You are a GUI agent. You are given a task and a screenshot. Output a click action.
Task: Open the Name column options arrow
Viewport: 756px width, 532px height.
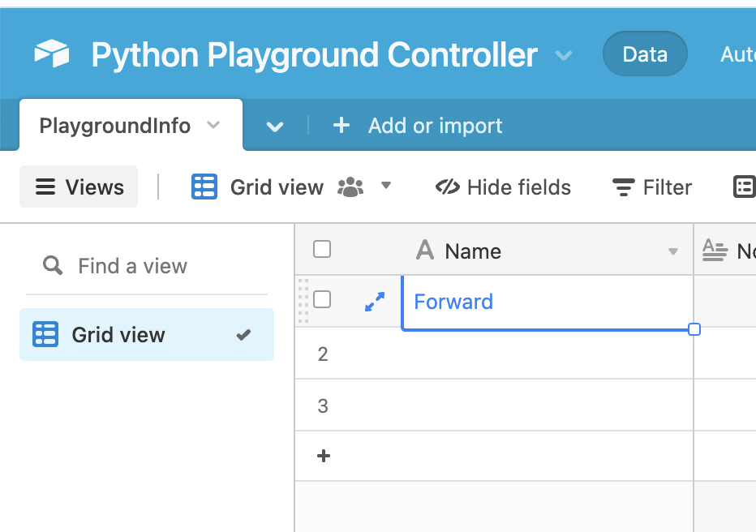pyautogui.click(x=672, y=251)
